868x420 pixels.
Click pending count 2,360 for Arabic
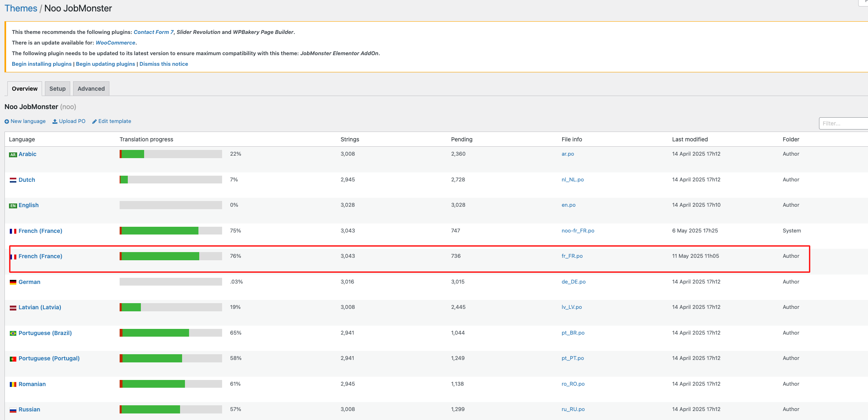click(458, 154)
